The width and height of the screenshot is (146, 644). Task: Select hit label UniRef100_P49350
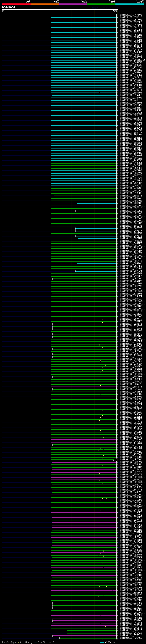[131, 75]
